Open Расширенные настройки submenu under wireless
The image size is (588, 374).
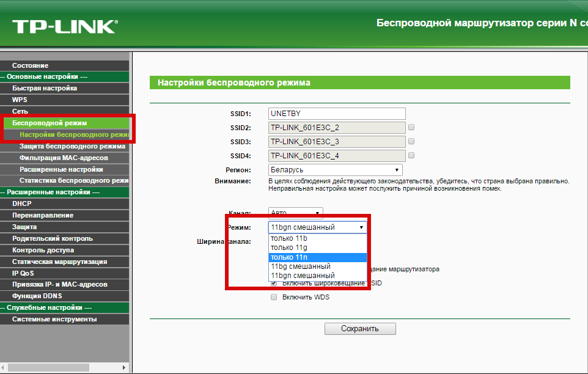[x=65, y=169]
